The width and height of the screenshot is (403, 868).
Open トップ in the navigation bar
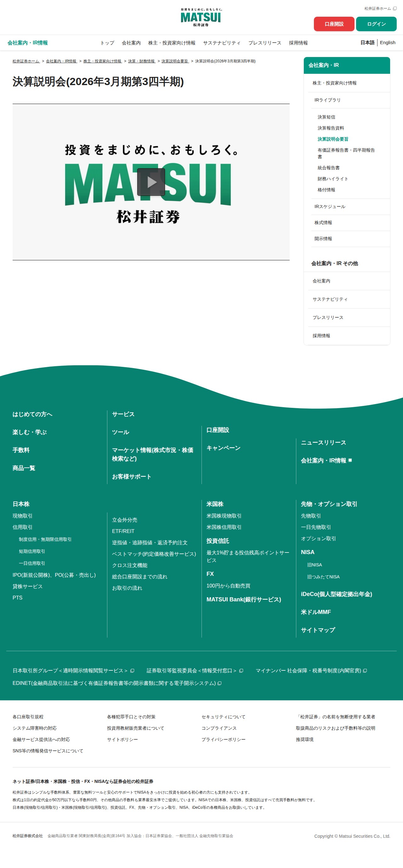coord(107,43)
